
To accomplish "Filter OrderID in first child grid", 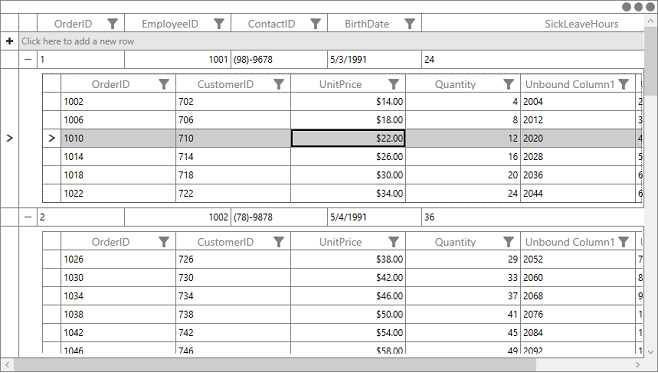I will click(x=164, y=84).
